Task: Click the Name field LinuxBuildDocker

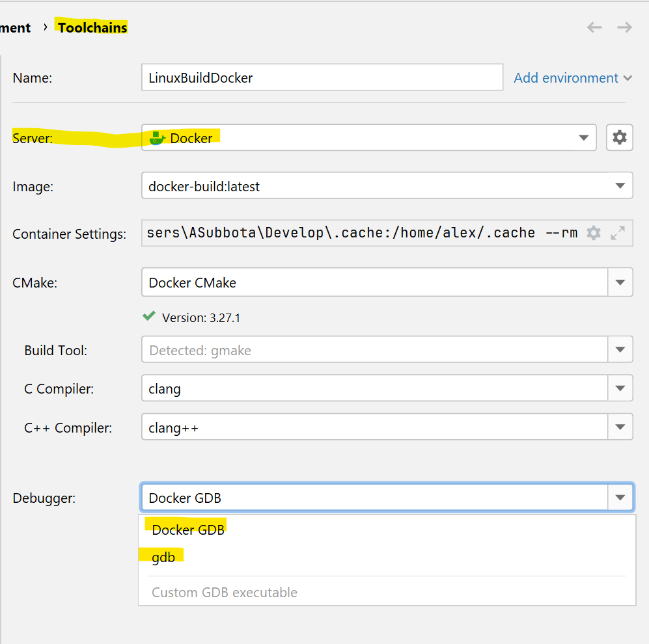Action: (322, 77)
